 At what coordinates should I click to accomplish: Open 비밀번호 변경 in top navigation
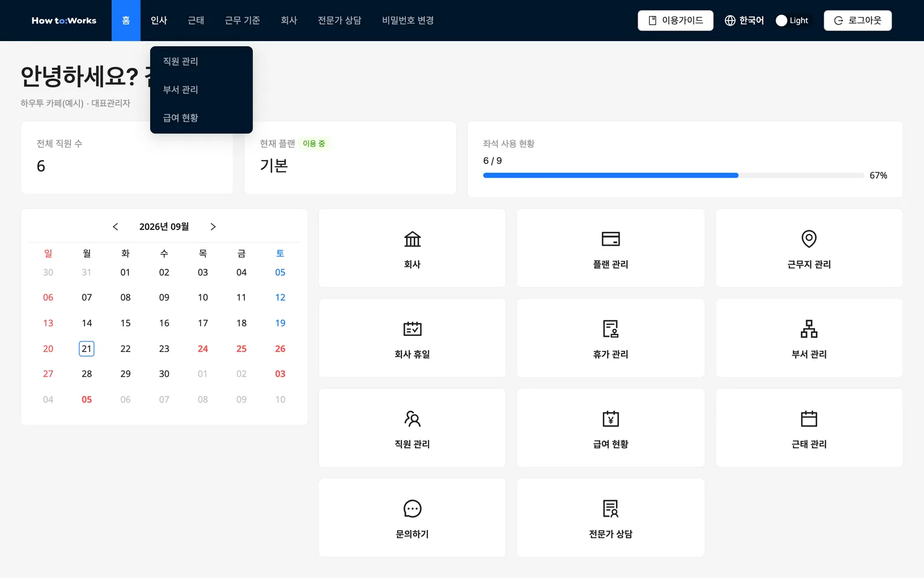408,21
